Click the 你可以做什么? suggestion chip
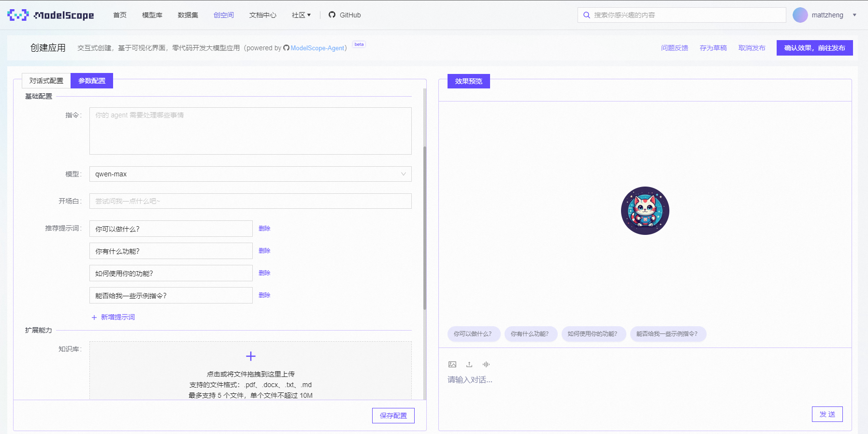Viewport: 868px width, 434px height. click(x=474, y=334)
